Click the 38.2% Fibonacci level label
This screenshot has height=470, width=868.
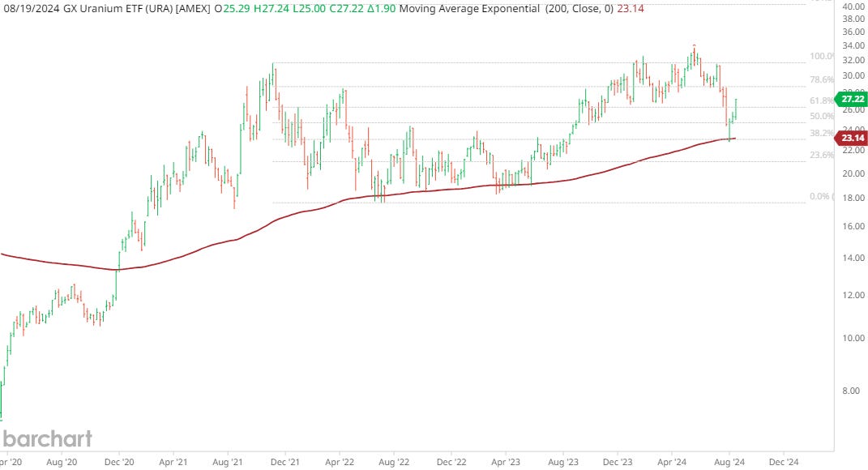point(822,134)
